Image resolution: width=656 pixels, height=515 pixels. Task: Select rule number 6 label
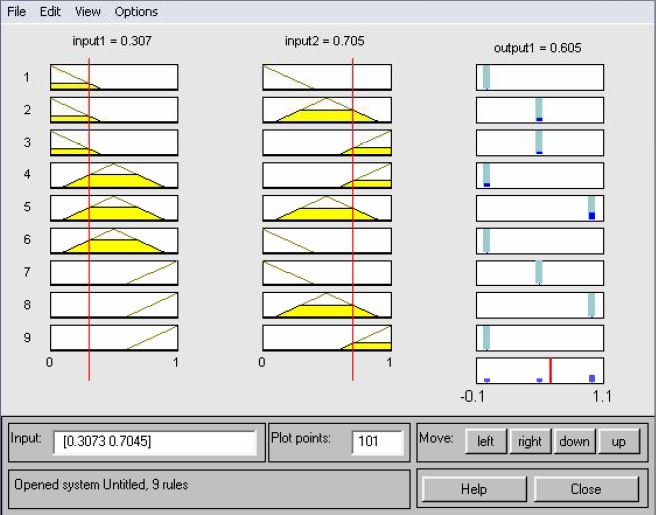[27, 239]
